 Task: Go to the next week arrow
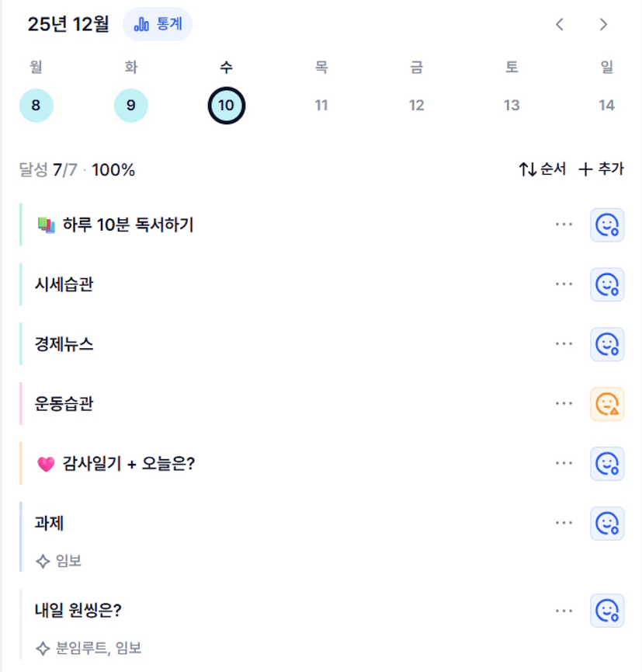pyautogui.click(x=603, y=24)
